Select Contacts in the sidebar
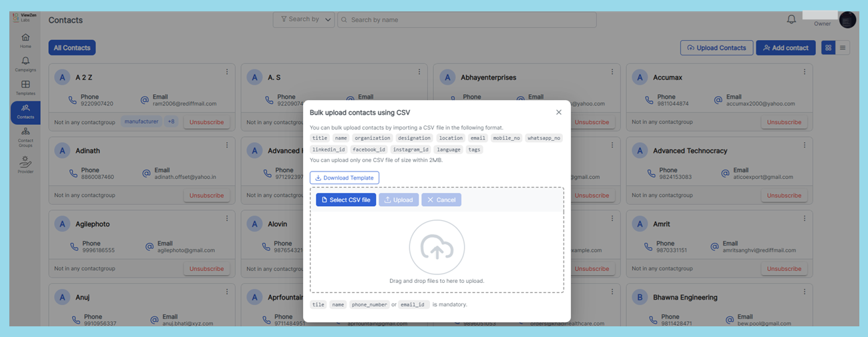The height and width of the screenshot is (337, 868). 25,112
